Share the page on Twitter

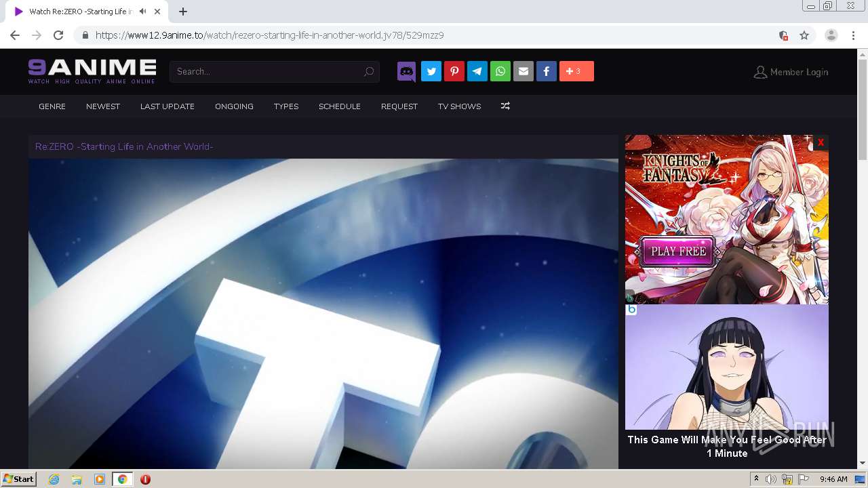pyautogui.click(x=431, y=71)
